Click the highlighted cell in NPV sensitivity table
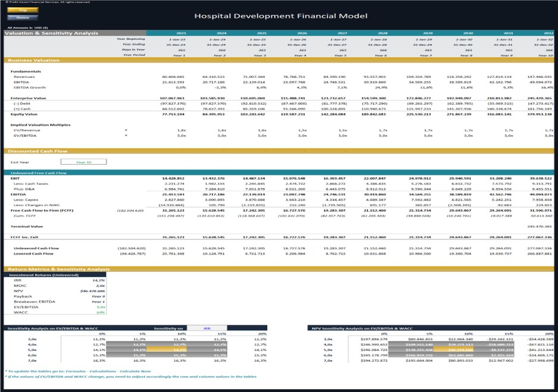Screen dimensions: 558x392 click(x=452, y=349)
